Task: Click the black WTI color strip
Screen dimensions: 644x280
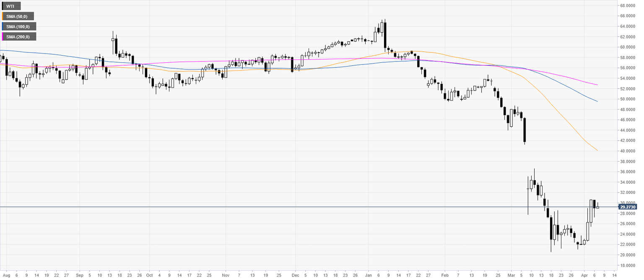Action: [x=3, y=6]
